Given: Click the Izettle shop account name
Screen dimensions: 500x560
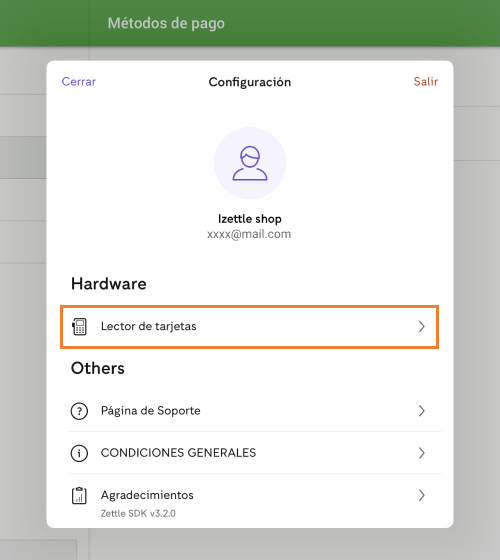Looking at the screenshot, I should pyautogui.click(x=250, y=219).
